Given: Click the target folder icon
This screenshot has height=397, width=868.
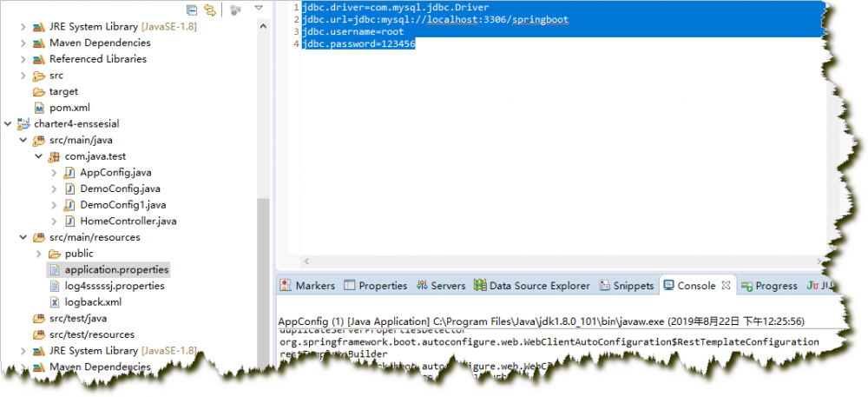Looking at the screenshot, I should tap(39, 91).
